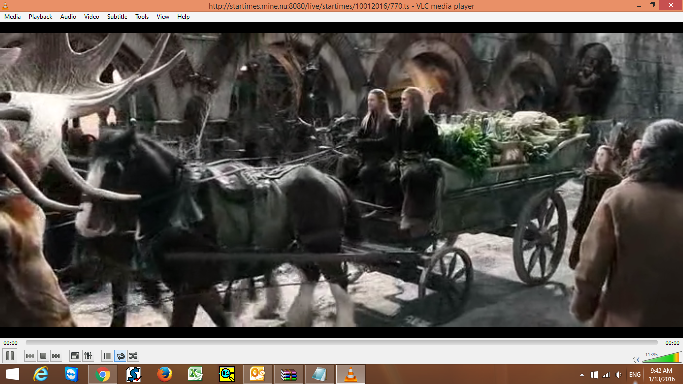Toggle the loop repeat mode button
The width and height of the screenshot is (683, 384).
click(120, 356)
